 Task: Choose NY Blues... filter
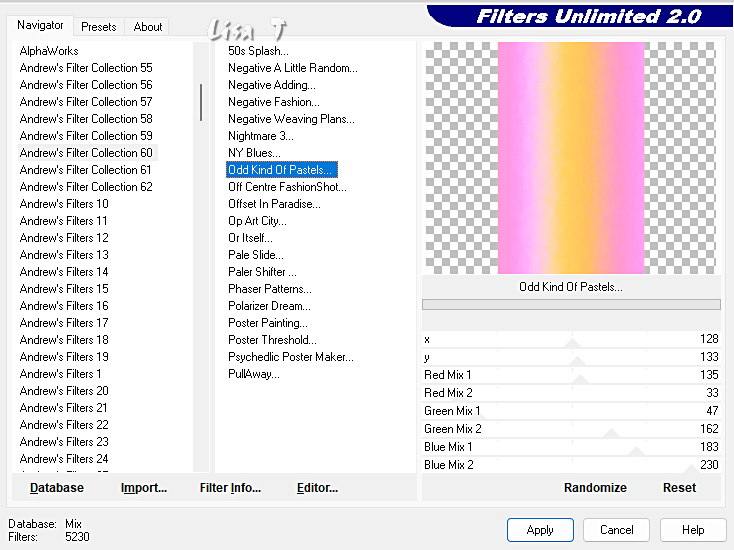[254, 153]
